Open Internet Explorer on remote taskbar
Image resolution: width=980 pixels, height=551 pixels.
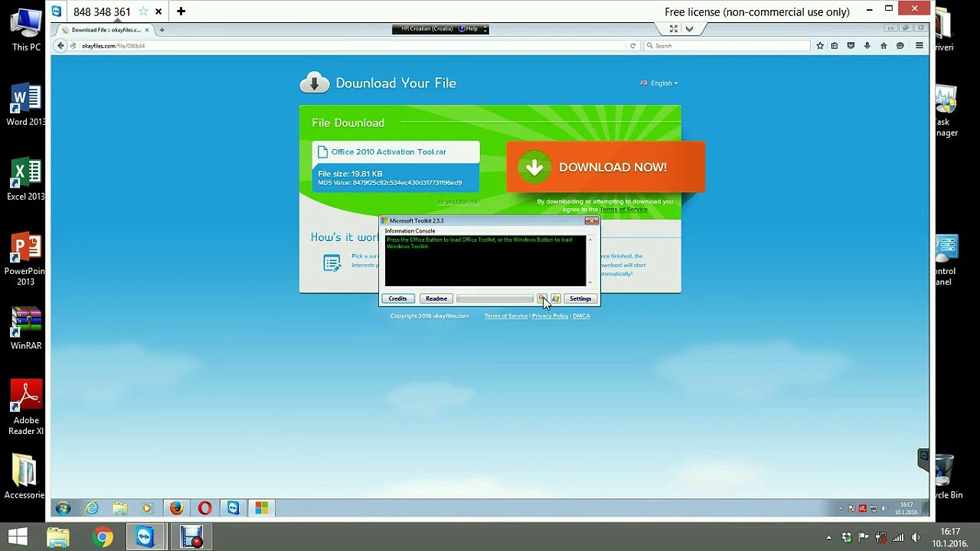pos(92,508)
